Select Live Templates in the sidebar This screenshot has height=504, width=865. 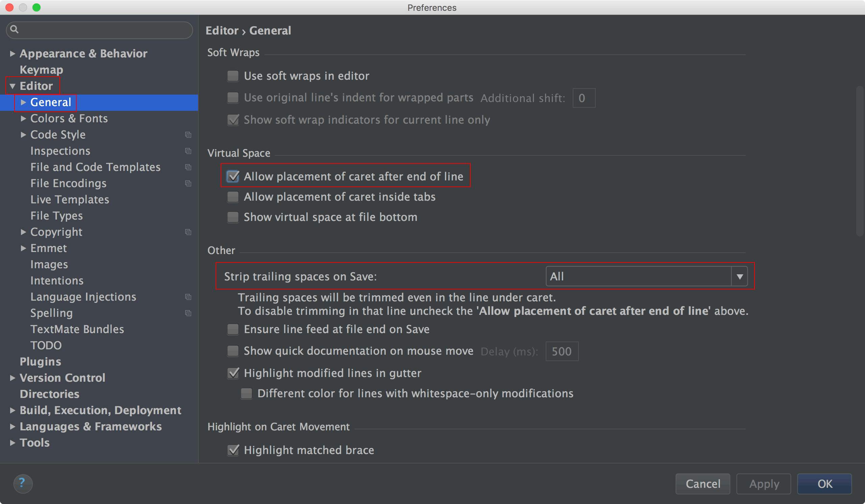(x=70, y=200)
